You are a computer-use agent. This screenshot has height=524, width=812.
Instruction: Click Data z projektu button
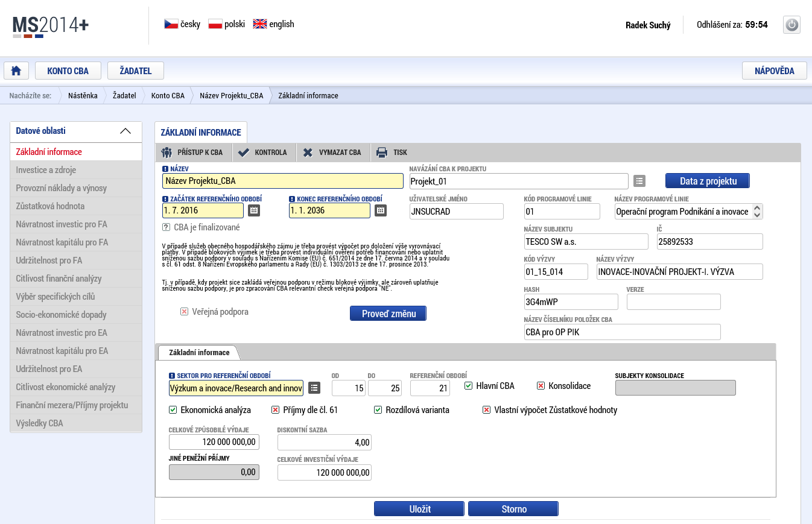click(x=708, y=181)
